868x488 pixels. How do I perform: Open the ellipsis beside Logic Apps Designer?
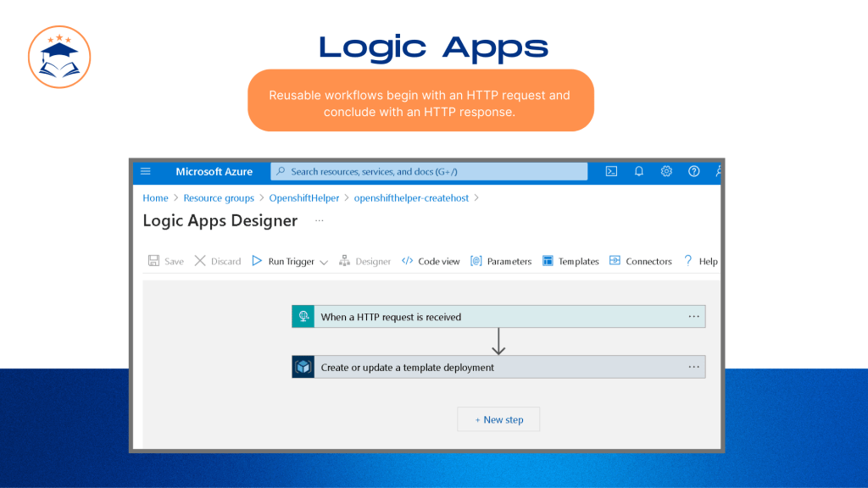(x=320, y=221)
